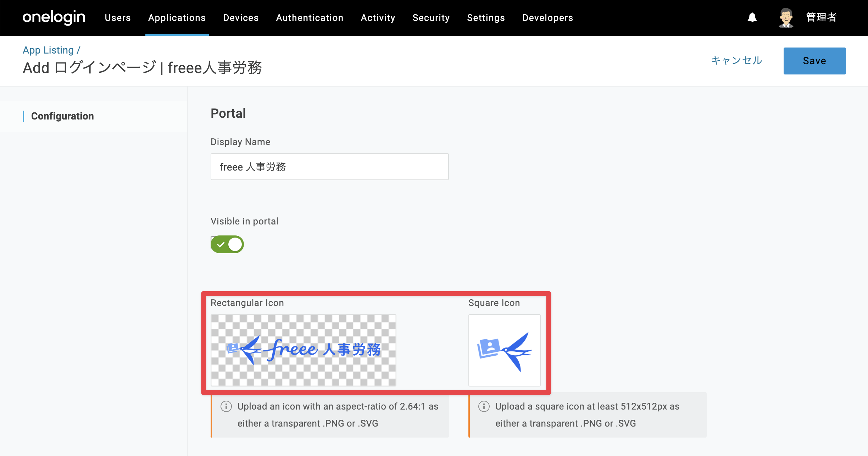Click the admin user avatar

click(x=786, y=18)
